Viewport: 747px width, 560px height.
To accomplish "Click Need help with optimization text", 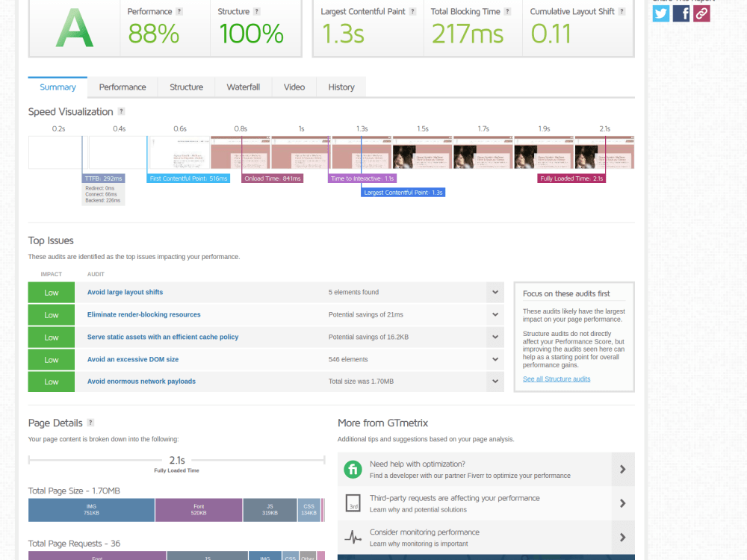I will click(x=418, y=464).
